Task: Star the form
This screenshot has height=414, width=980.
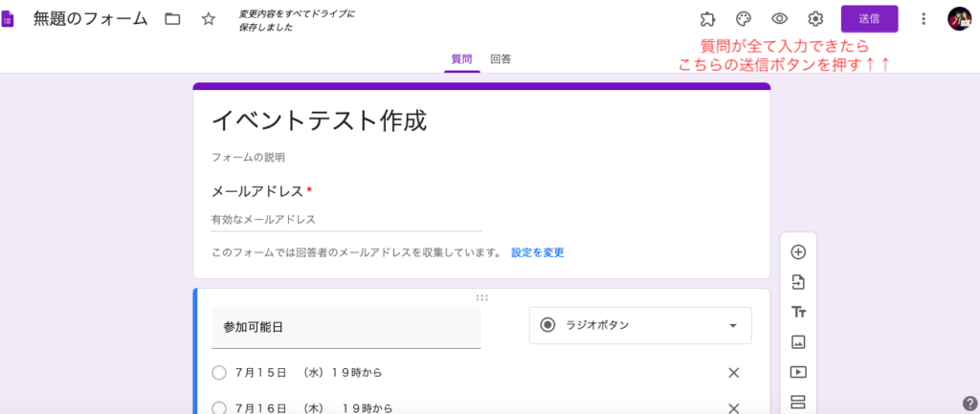Action: [208, 19]
